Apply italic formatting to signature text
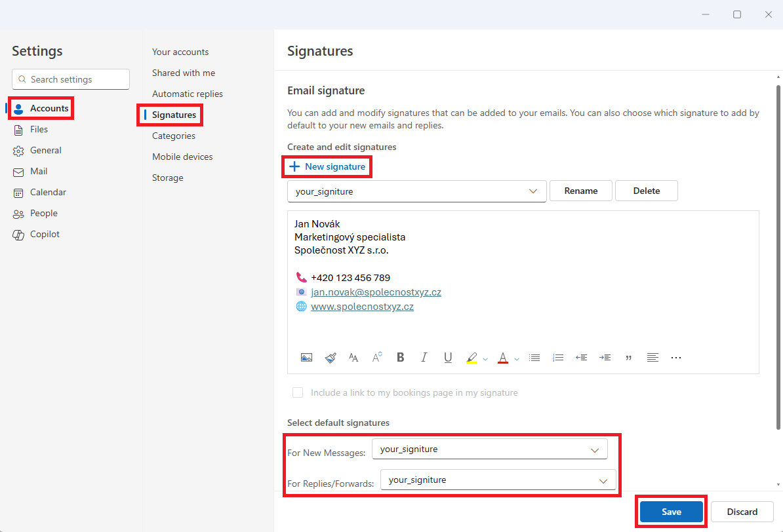 424,358
